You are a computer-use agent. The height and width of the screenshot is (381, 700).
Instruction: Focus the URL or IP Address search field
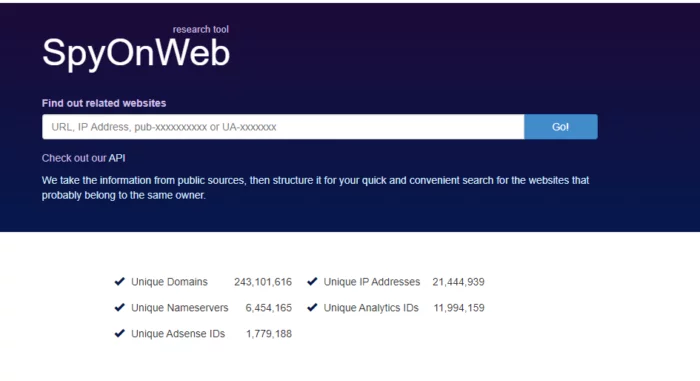point(283,127)
